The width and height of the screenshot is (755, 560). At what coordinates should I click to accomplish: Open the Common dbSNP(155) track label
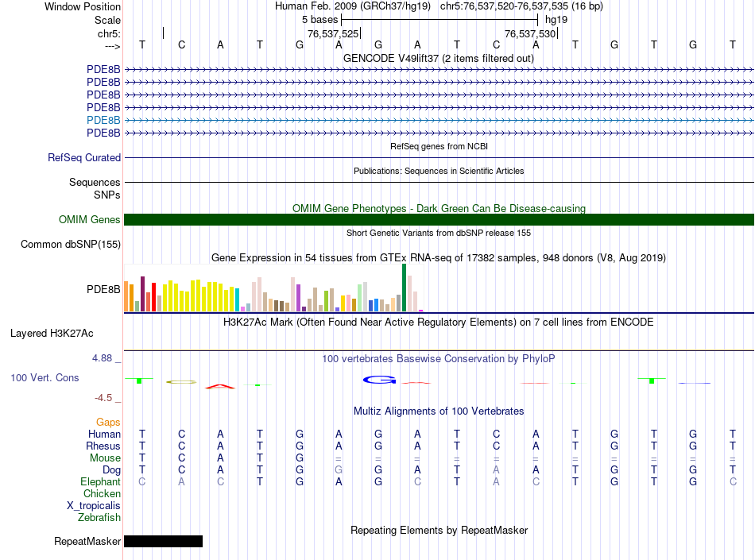tap(70, 245)
